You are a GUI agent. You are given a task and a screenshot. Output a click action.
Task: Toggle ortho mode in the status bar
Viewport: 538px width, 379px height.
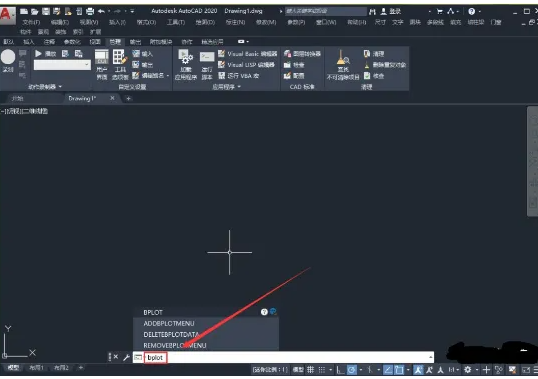340,370
